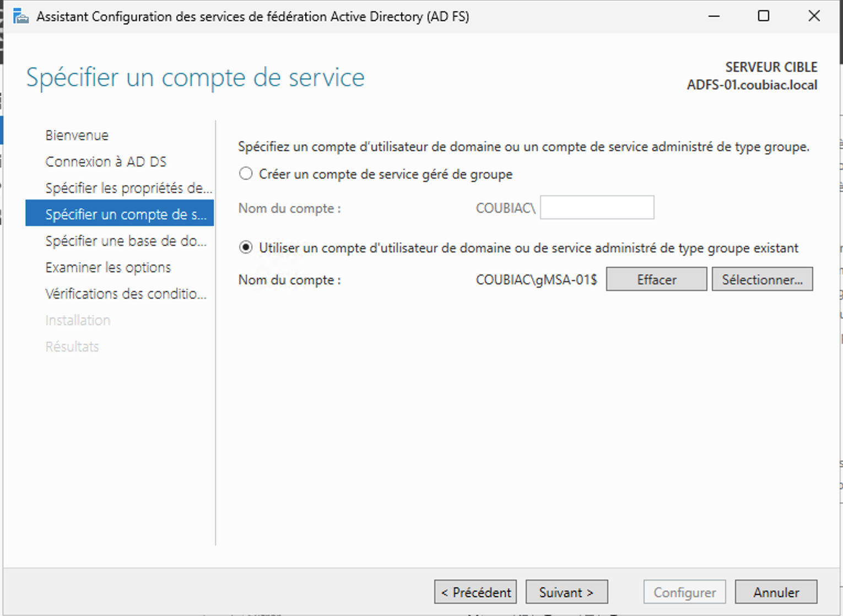This screenshot has height=616, width=843.
Task: Cancel the wizard with Annuler
Action: pyautogui.click(x=776, y=592)
